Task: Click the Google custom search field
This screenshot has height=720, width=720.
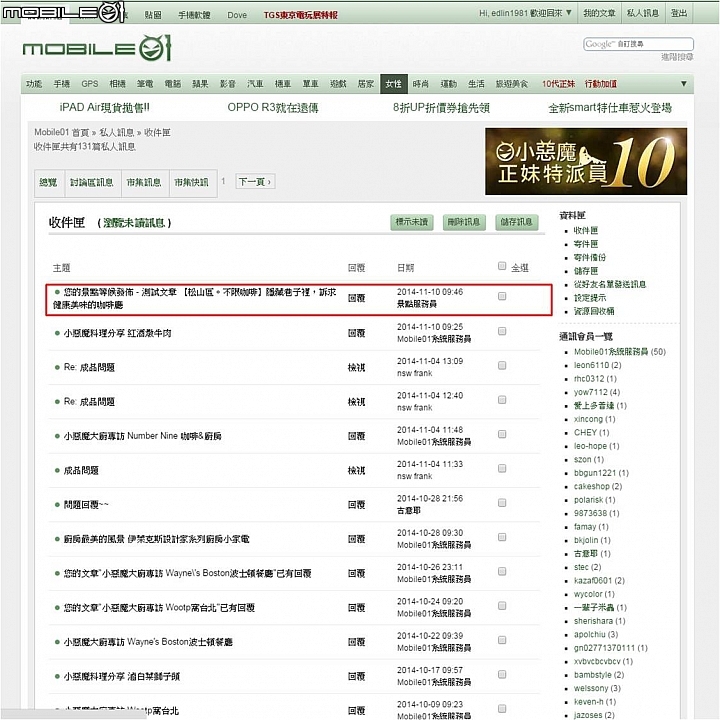Action: point(638,44)
